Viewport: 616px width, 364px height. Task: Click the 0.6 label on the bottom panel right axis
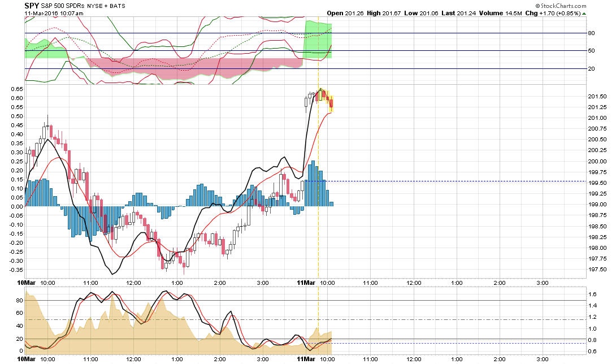[x=592, y=351]
